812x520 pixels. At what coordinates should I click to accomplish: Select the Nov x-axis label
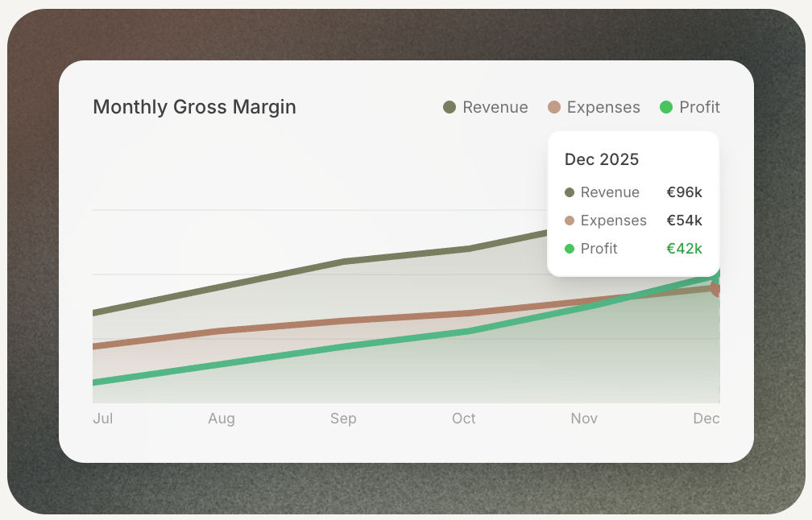coord(584,419)
